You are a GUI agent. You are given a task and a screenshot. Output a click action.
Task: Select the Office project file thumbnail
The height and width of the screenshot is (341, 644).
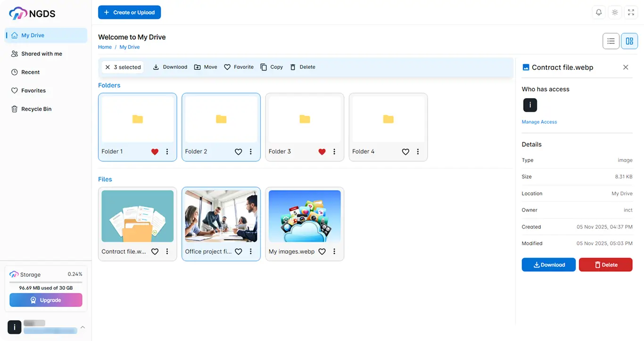221,216
